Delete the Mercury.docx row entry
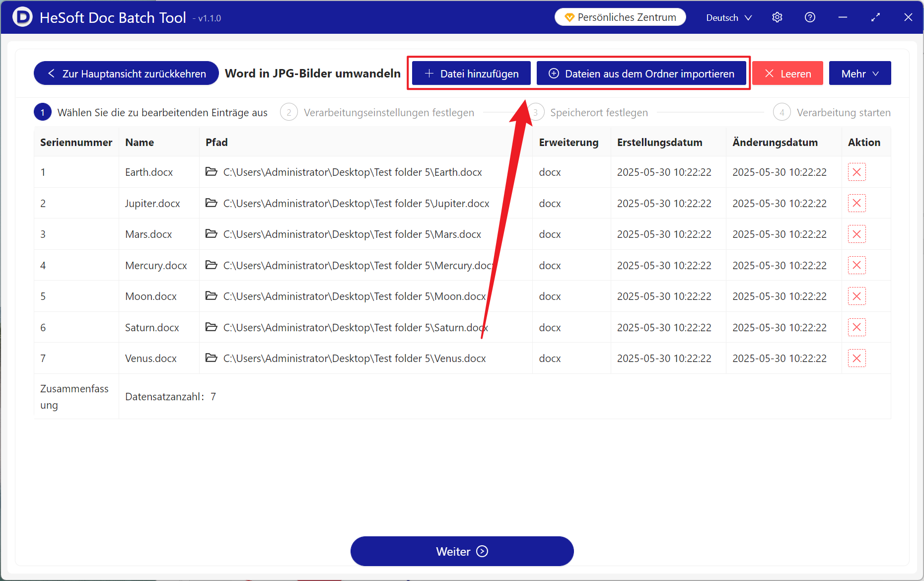The height and width of the screenshot is (581, 924). pos(856,265)
